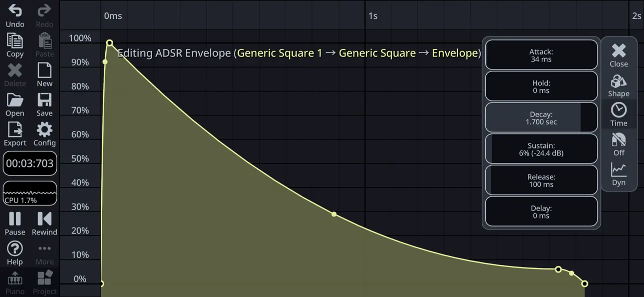Save the project with Save

coord(45,105)
